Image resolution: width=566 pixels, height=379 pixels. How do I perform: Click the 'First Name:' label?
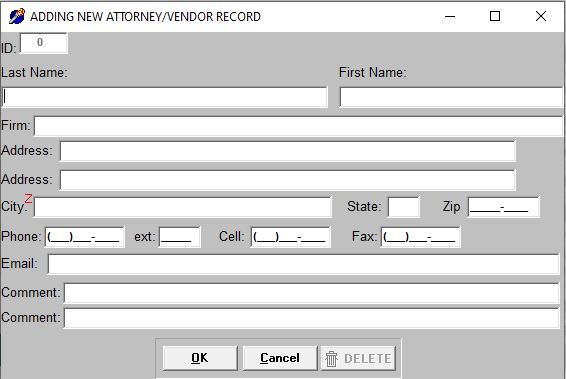(373, 73)
